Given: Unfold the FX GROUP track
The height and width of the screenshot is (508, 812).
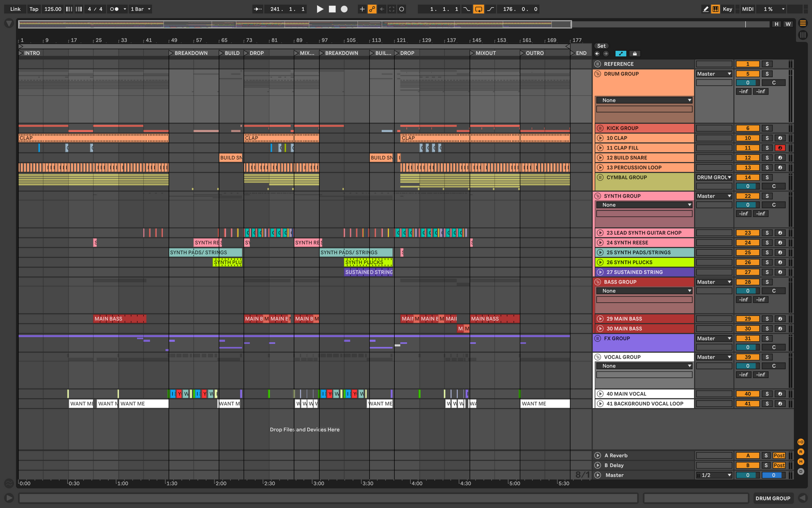Looking at the screenshot, I should click(x=598, y=338).
